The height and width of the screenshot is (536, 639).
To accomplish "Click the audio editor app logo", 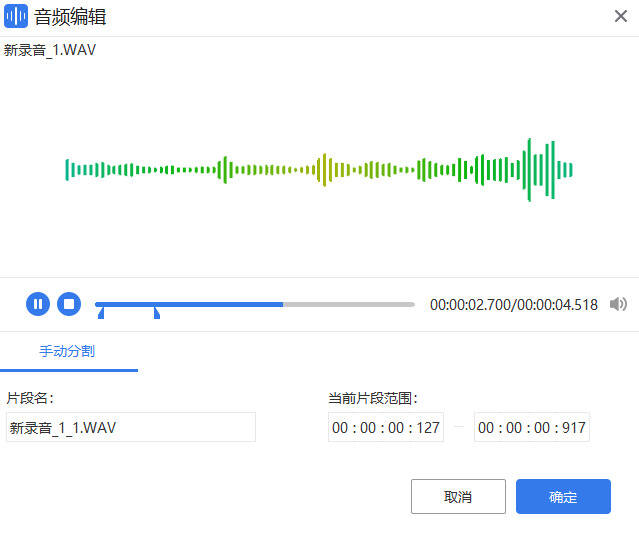I will click(x=16, y=16).
